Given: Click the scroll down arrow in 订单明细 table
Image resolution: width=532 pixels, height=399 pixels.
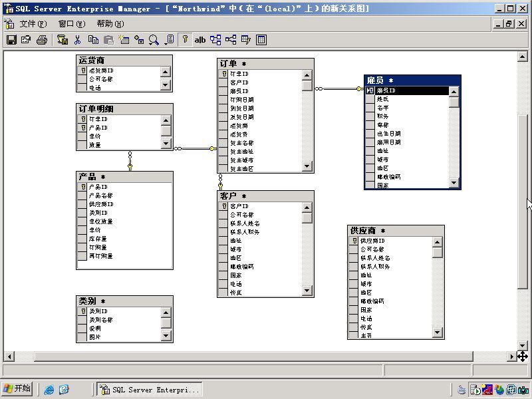Looking at the screenshot, I should tap(166, 144).
